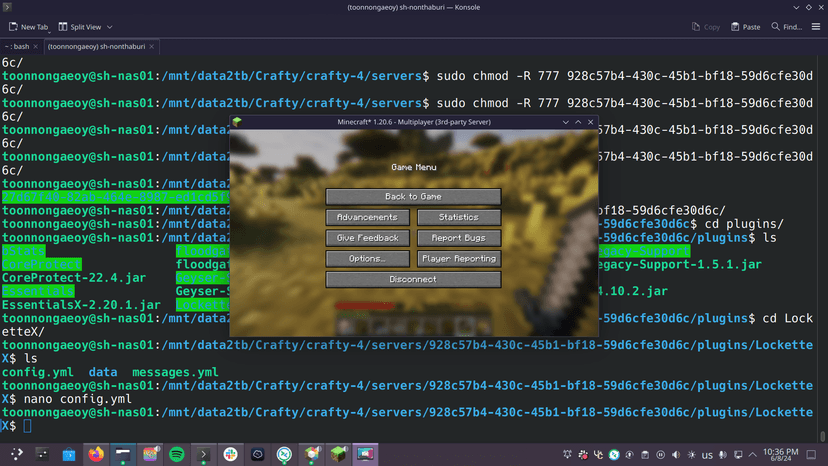Open Player Reporting menu
The width and height of the screenshot is (828, 466).
click(x=459, y=259)
